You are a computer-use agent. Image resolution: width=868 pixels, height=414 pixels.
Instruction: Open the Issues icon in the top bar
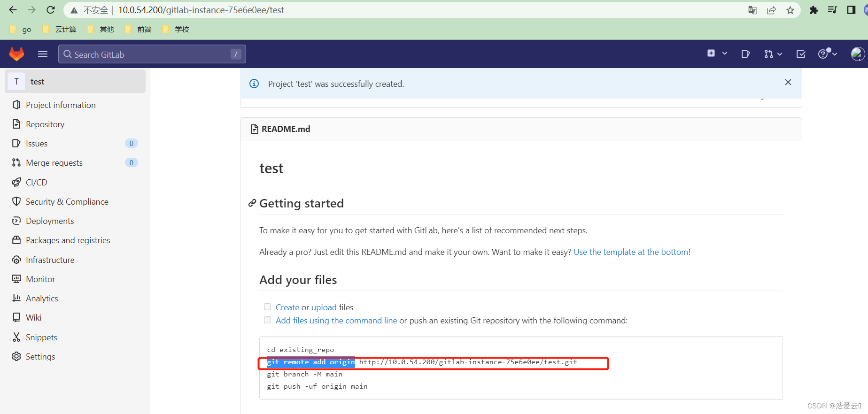coord(745,54)
